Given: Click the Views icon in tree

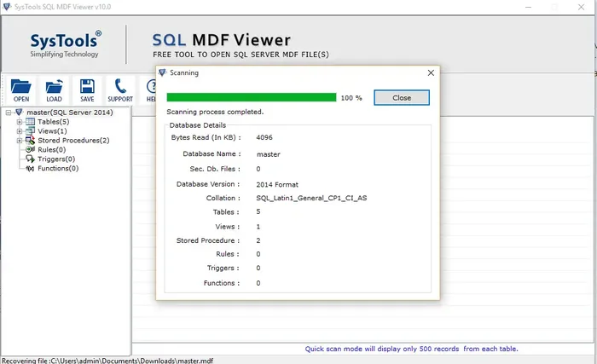Looking at the screenshot, I should 30,131.
